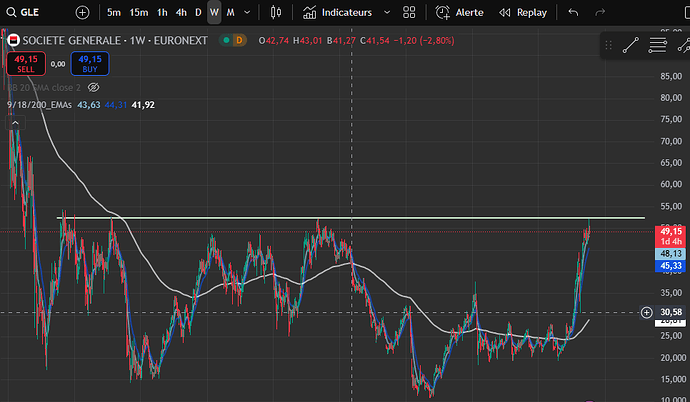
Task: Expand favorite indicators chevron beside Indicateurs
Action: (387, 12)
